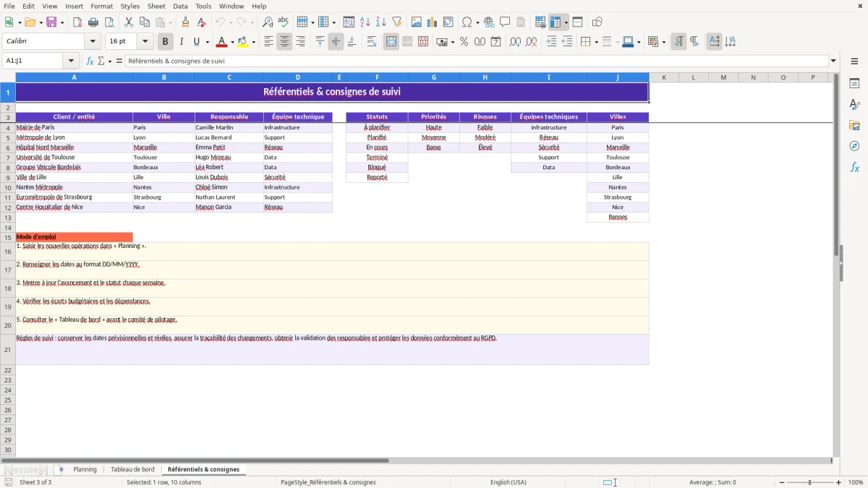Open the Tools menu

(x=203, y=6)
